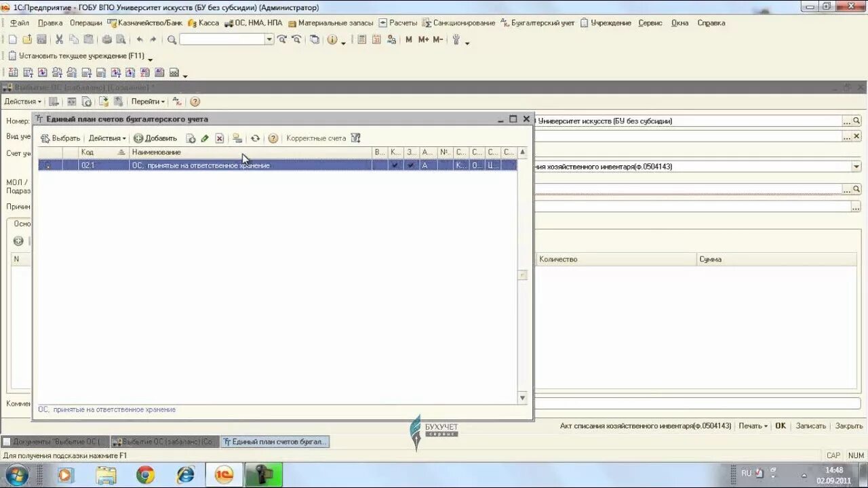This screenshot has height=488, width=868.
Task: Click the green pencil edit icon
Action: click(x=205, y=138)
